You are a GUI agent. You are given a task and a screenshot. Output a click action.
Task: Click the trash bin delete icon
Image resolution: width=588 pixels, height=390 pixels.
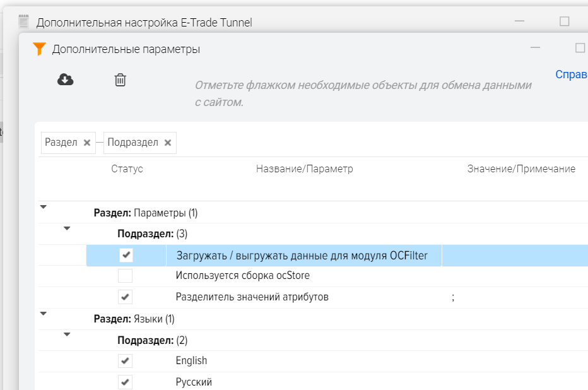tap(120, 80)
